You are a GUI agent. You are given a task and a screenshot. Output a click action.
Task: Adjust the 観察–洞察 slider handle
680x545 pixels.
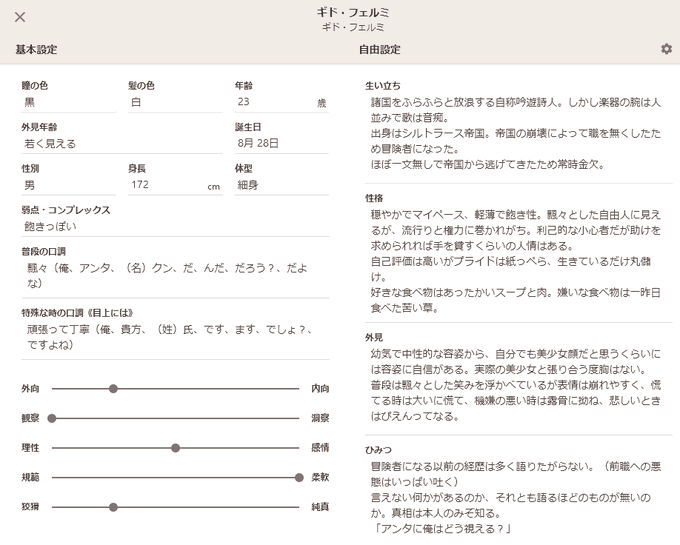coord(52,418)
